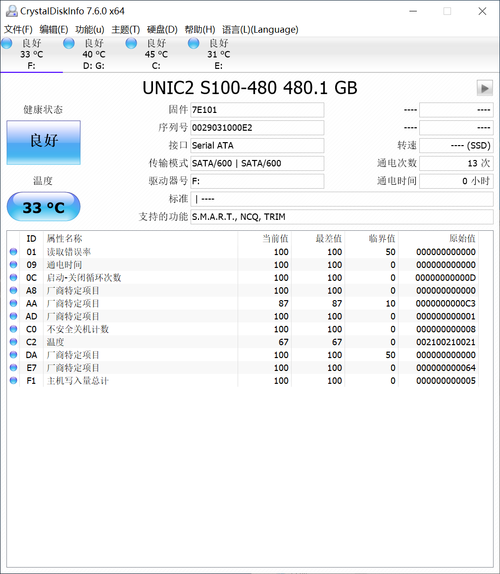This screenshot has width=500, height=574.
Task: Click the power on count field 13 次
Action: 456,163
